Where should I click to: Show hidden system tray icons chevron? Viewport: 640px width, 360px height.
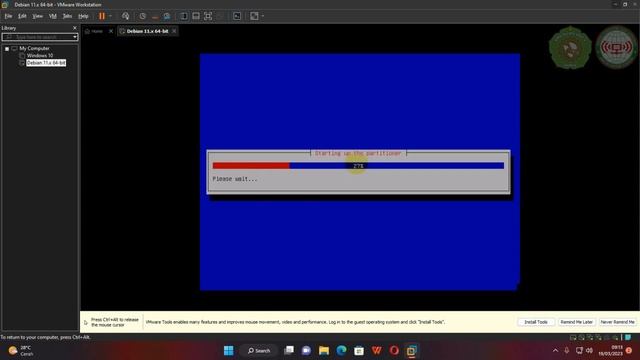pos(555,350)
